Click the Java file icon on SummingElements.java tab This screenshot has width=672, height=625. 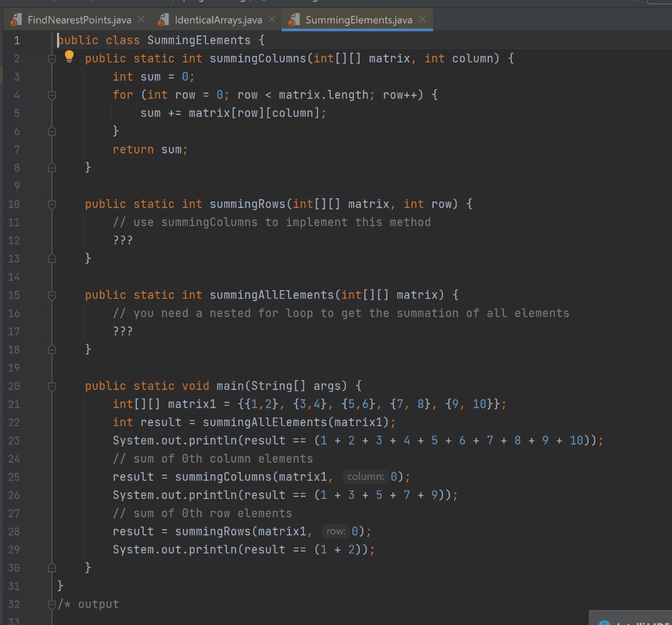[x=294, y=20]
